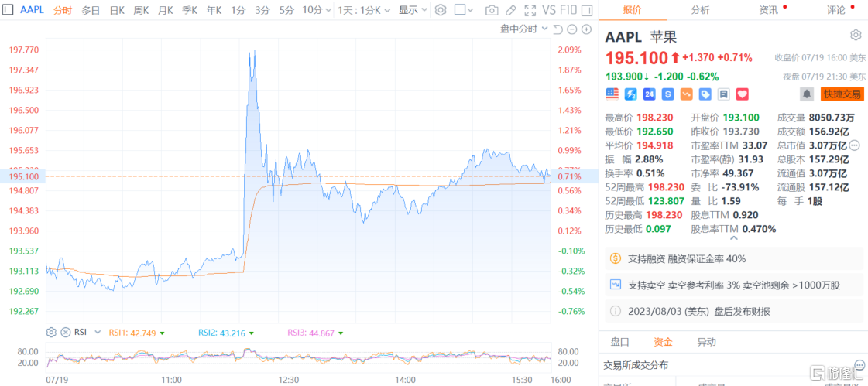868x386 pixels.
Task: Click the floating chat assistant icon at bottom right
Action: [859, 367]
